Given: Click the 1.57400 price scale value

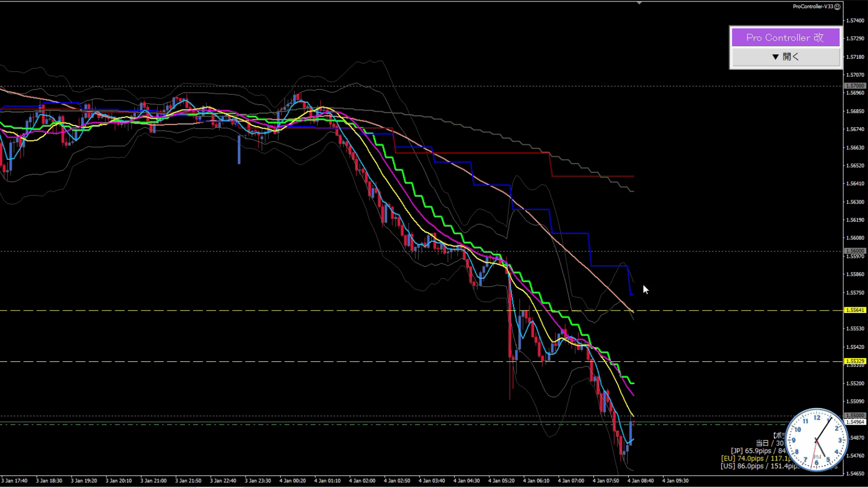Looking at the screenshot, I should (856, 21).
